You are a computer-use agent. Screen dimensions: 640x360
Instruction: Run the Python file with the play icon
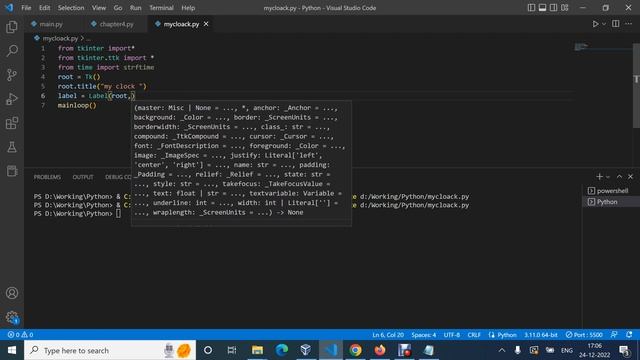[x=595, y=24]
